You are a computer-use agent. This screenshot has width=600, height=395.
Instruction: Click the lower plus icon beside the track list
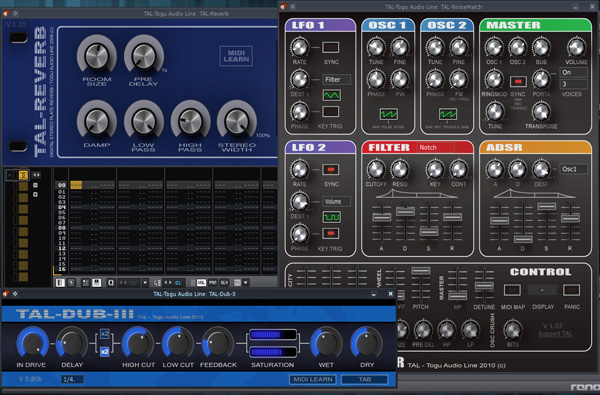(x=35, y=194)
